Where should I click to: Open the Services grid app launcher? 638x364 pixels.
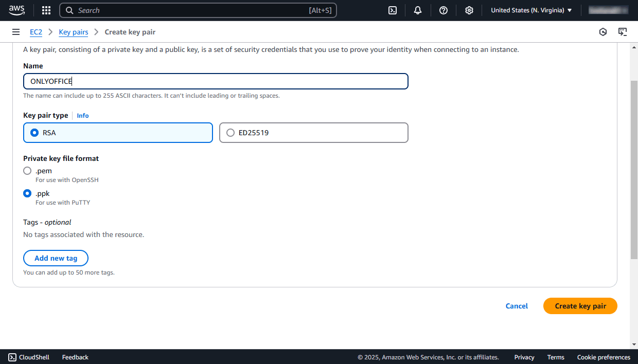[46, 10]
